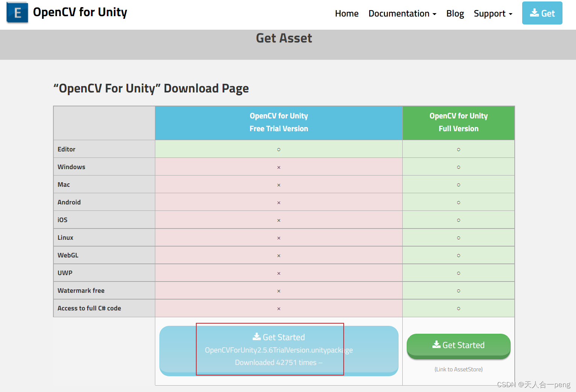576x392 pixels.
Task: Click the OpenCV for Unity title text
Action: (80, 12)
